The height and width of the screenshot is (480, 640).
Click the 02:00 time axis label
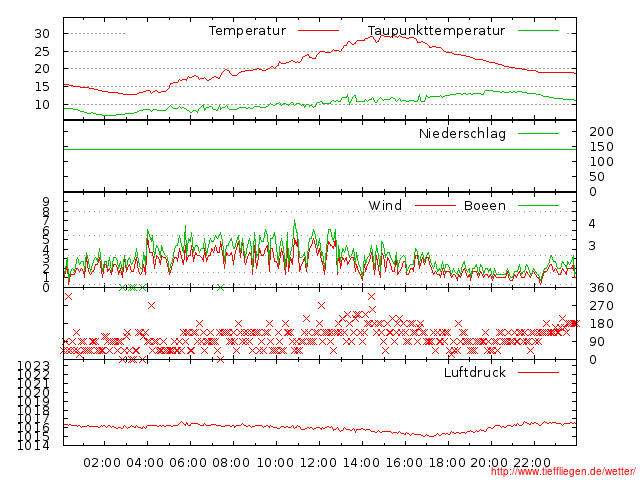[102, 463]
